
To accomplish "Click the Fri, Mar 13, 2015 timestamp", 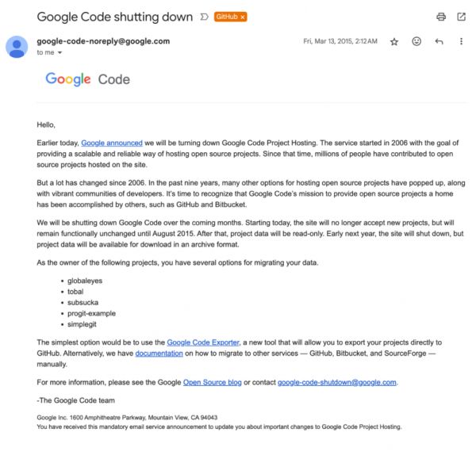I will click(340, 41).
